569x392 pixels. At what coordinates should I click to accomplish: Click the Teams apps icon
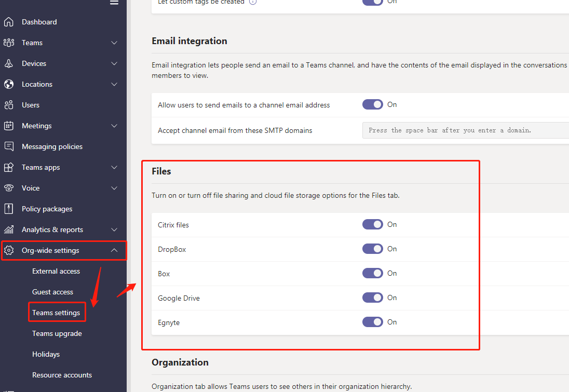pos(9,167)
